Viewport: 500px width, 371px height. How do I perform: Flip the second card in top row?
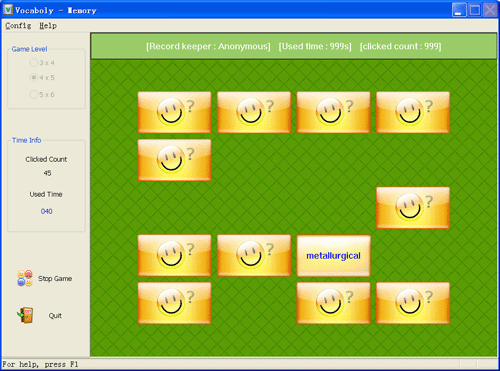click(x=254, y=113)
